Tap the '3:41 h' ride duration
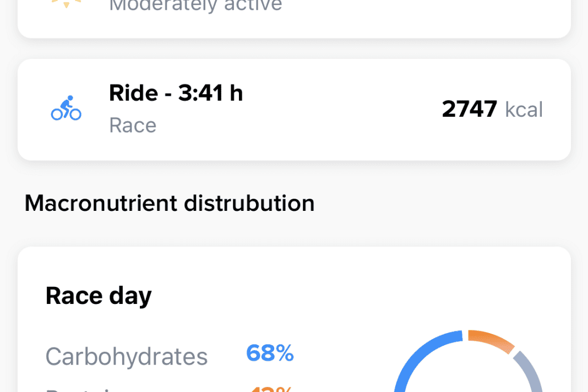 pos(210,92)
